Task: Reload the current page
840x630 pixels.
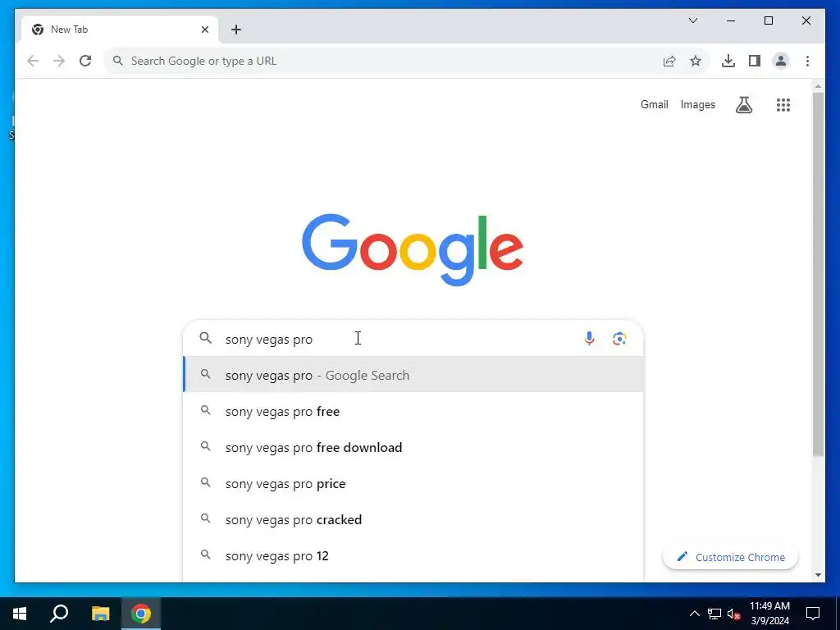Action: click(85, 61)
